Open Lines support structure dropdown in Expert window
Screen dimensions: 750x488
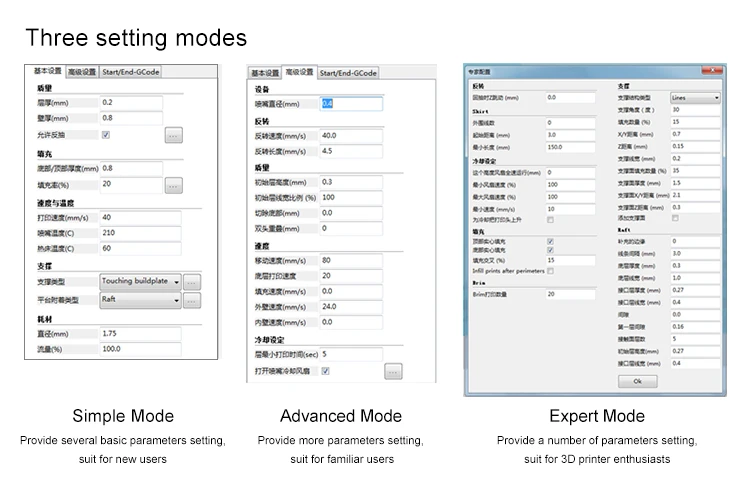[695, 98]
